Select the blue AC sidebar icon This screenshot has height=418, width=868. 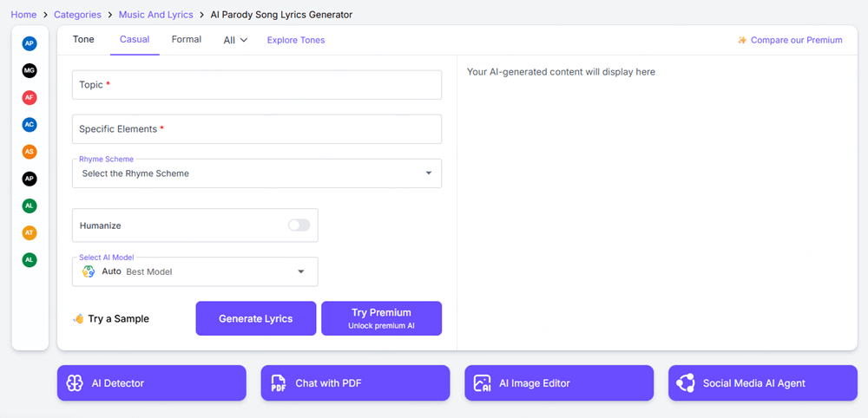[x=30, y=124]
